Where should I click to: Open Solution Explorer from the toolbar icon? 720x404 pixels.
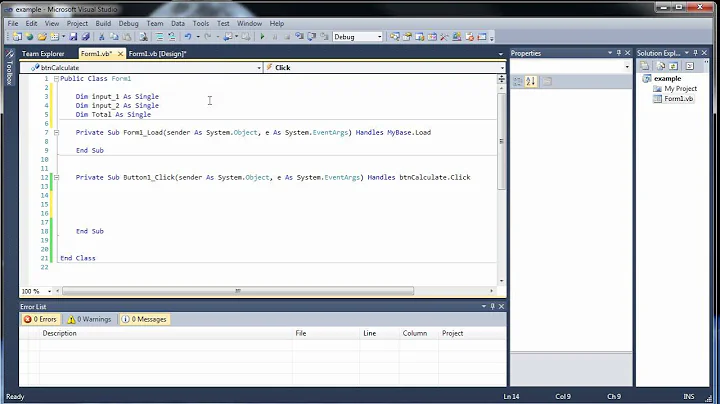[394, 37]
